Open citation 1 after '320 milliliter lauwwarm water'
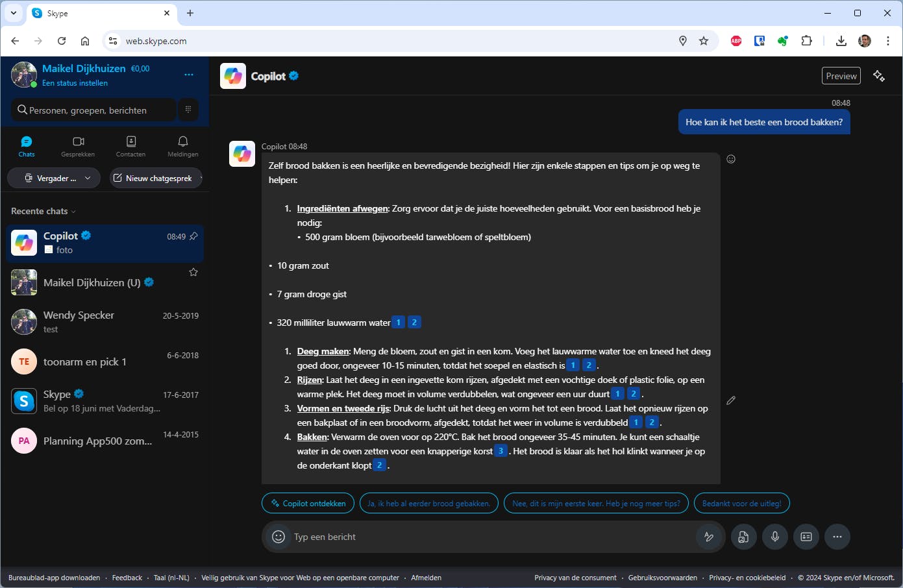This screenshot has height=588, width=903. click(399, 323)
